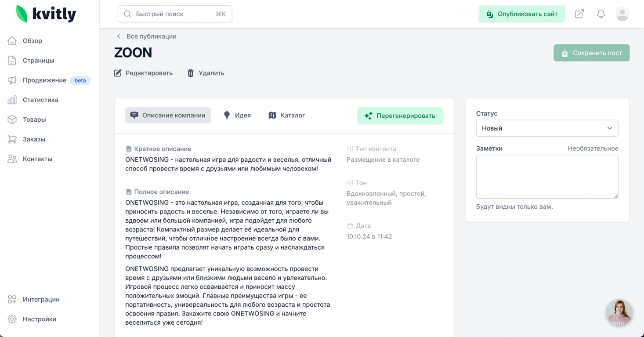
Task: Click the Полное описание heading
Action: [x=162, y=192]
